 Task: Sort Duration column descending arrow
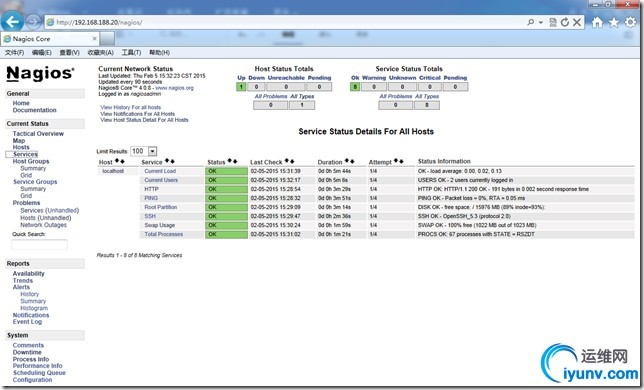[352, 161]
